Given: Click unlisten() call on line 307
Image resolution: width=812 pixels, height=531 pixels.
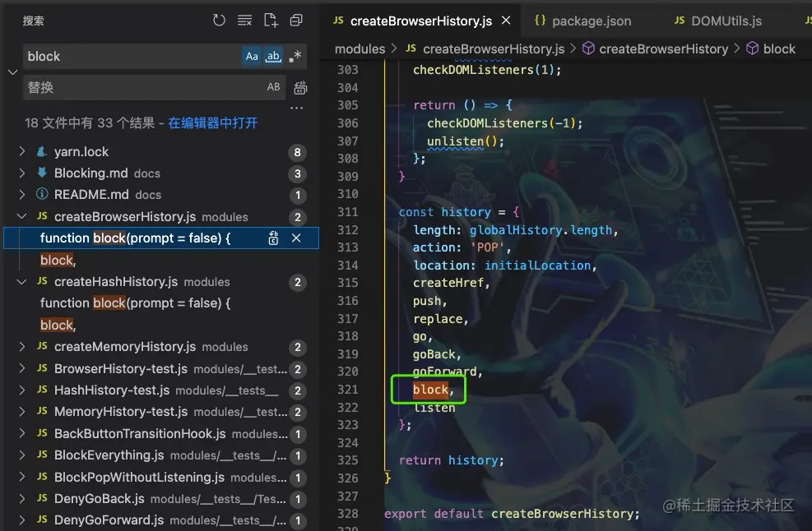Looking at the screenshot, I should click(465, 141).
